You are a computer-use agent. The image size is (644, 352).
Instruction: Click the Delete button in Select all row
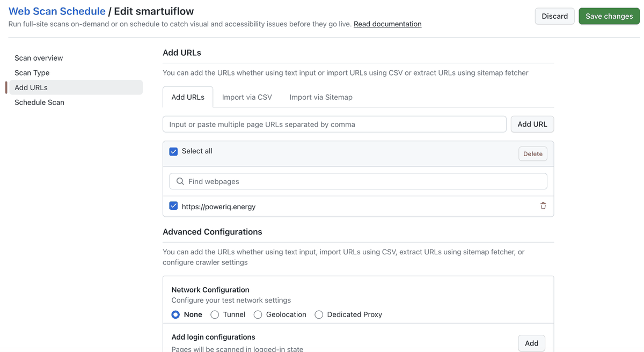[x=533, y=153]
